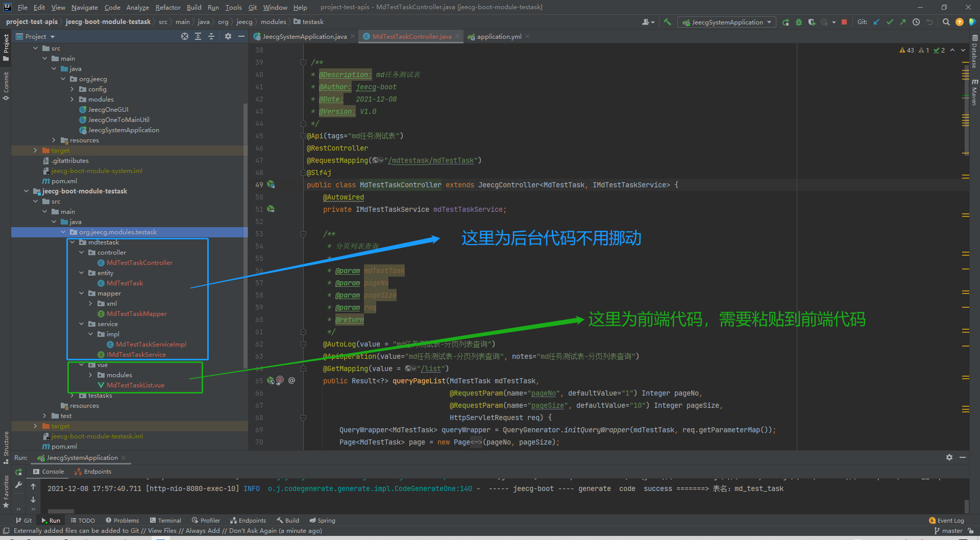The image size is (980, 540).
Task: Click the up-arrow in the console toolbar
Action: 33,486
